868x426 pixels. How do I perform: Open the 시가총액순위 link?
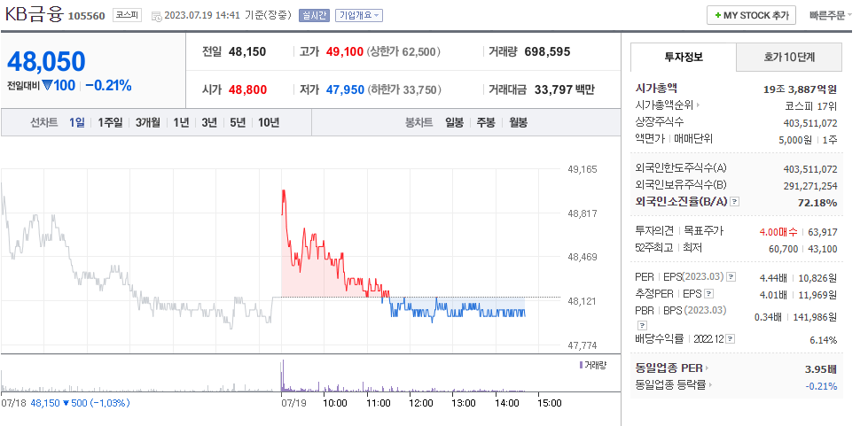(x=668, y=105)
